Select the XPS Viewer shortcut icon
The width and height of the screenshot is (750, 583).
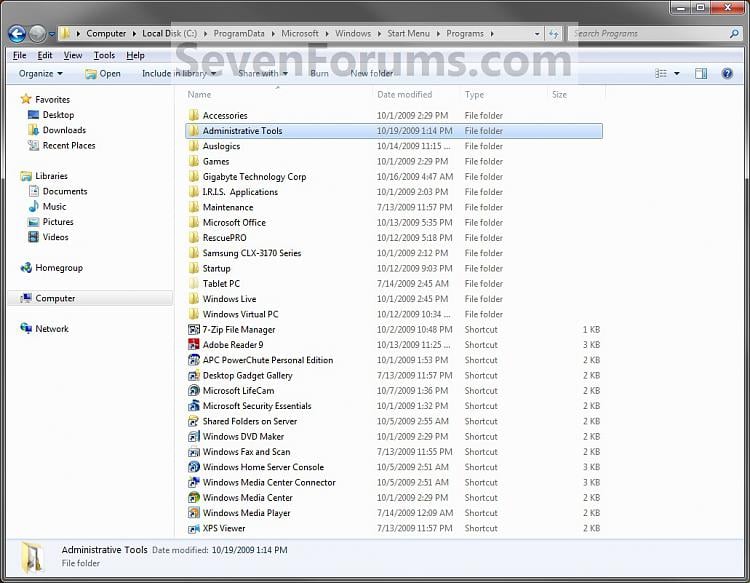[194, 528]
